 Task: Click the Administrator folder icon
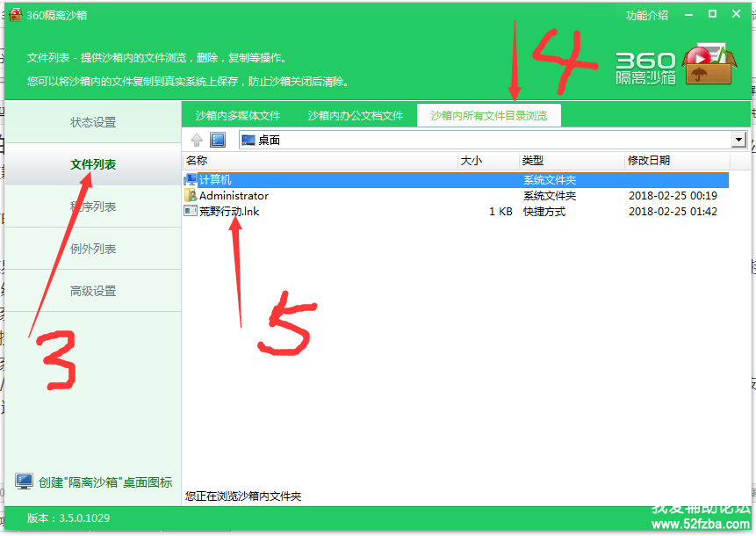[191, 195]
